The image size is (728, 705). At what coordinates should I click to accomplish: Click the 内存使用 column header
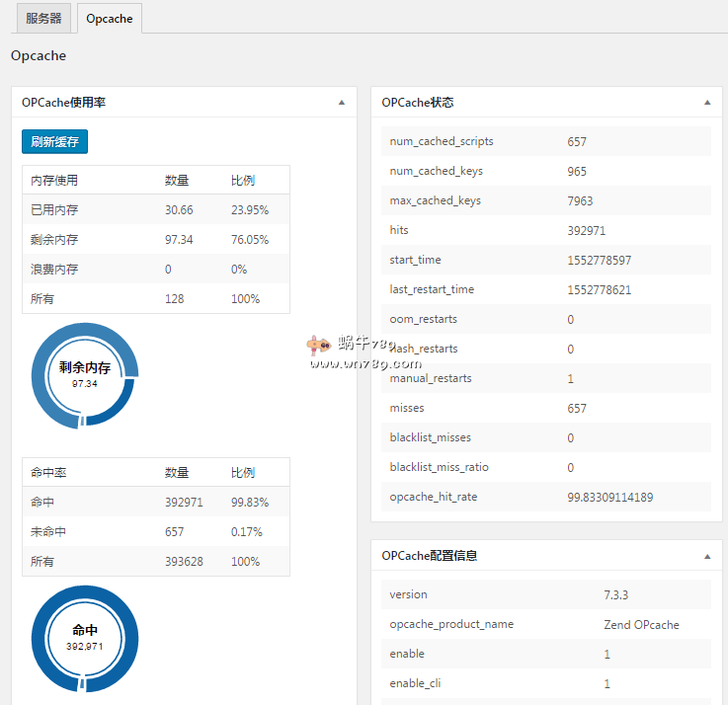pos(54,181)
